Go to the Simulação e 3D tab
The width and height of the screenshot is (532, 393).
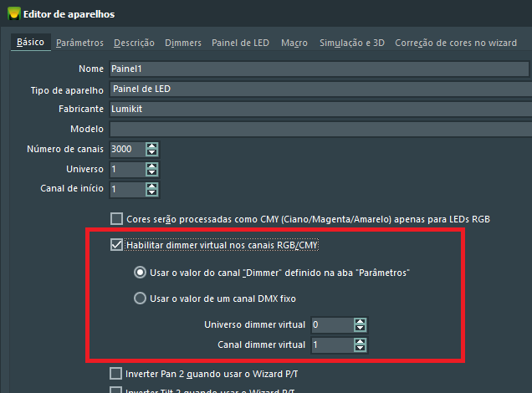(350, 42)
